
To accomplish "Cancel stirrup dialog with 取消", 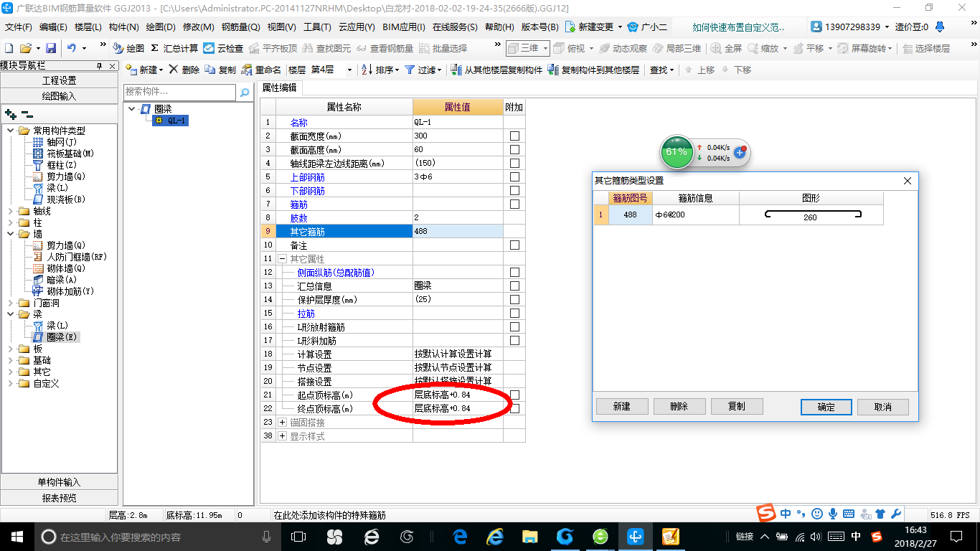I will [x=883, y=407].
